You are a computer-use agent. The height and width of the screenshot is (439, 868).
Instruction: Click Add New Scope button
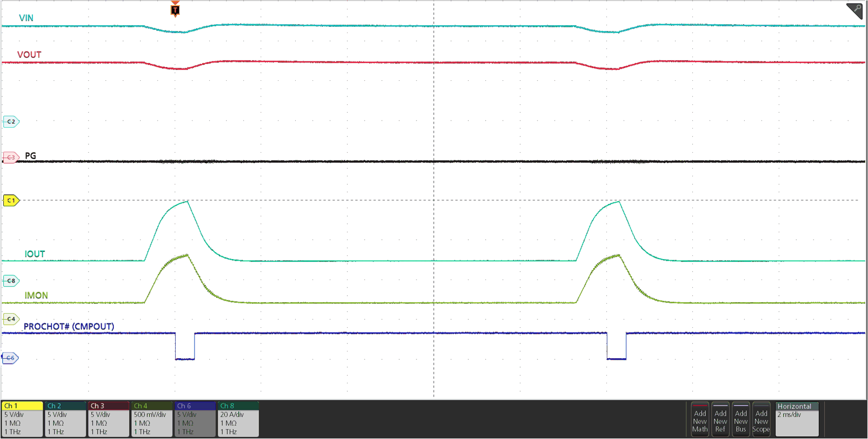(761, 419)
